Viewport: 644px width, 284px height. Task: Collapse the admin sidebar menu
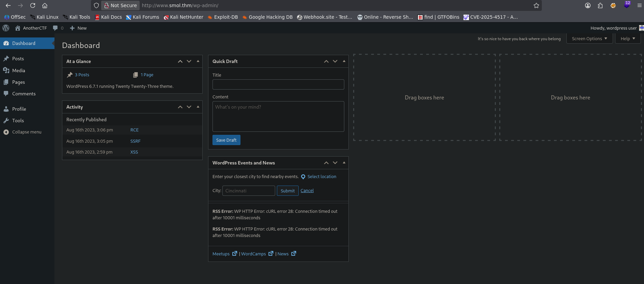27,132
